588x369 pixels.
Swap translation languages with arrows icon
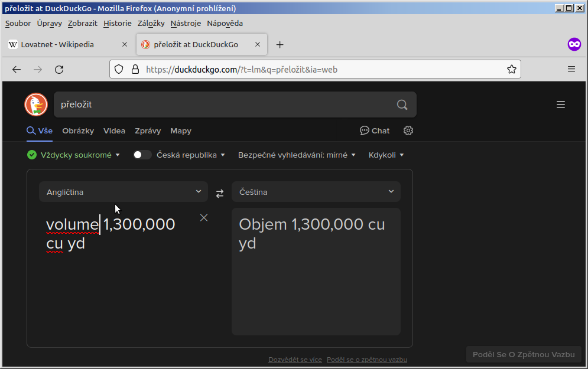tap(220, 192)
